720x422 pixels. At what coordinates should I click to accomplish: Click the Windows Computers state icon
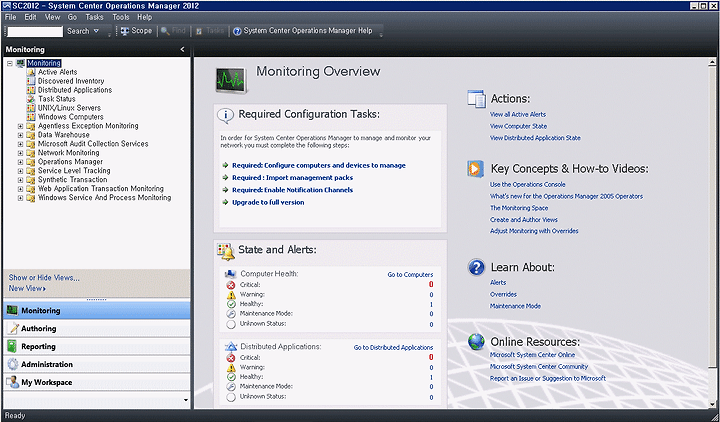tap(31, 117)
